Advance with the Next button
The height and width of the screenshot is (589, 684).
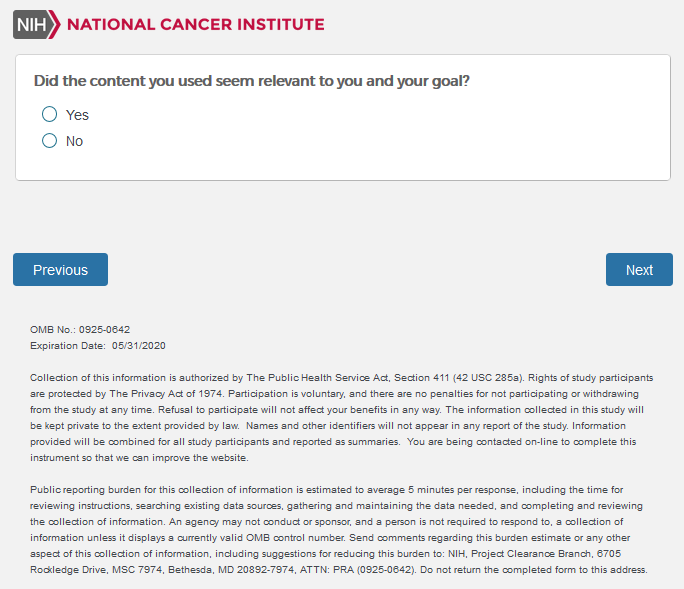click(x=639, y=270)
